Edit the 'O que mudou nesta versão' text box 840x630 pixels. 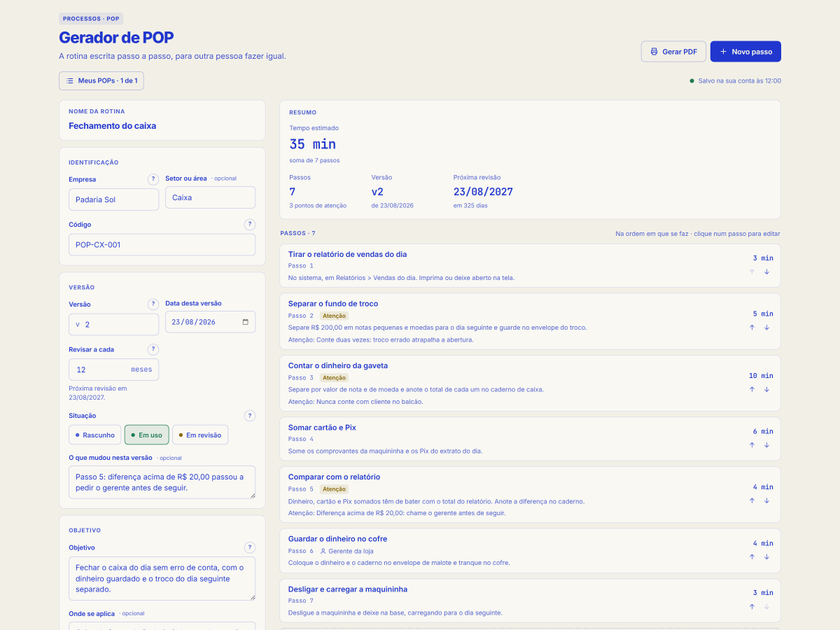click(162, 482)
